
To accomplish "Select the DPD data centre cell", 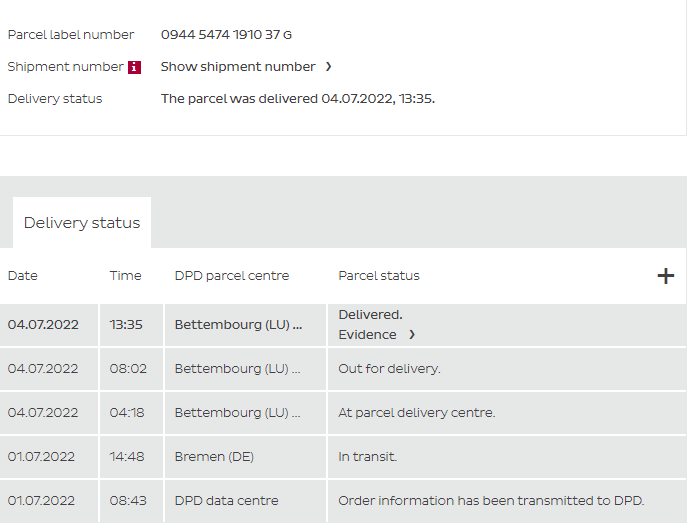I will point(226,501).
